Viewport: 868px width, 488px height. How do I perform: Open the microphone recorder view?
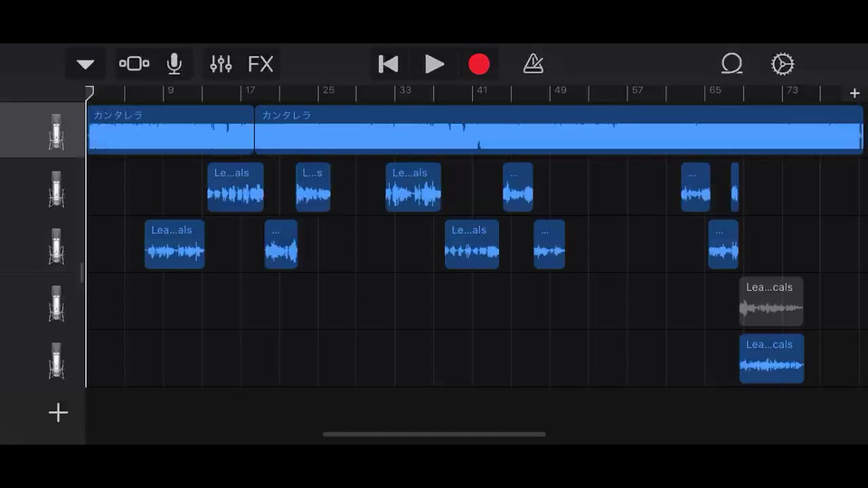[175, 64]
